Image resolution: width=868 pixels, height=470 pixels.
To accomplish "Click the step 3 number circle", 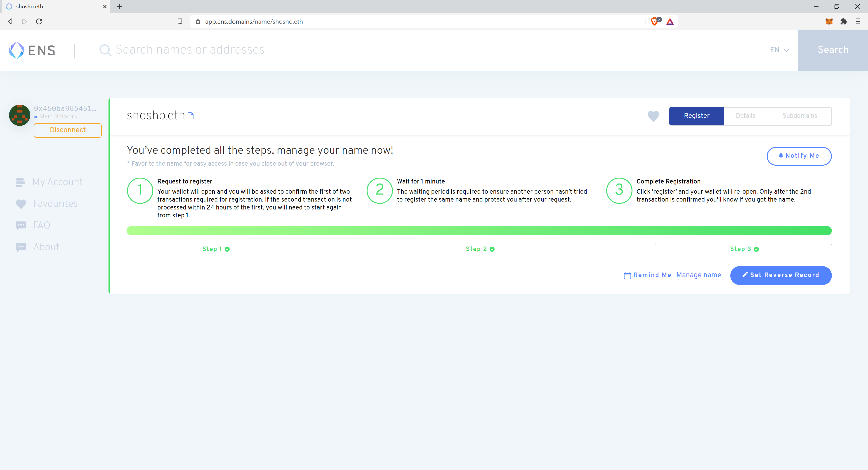I will pos(619,191).
